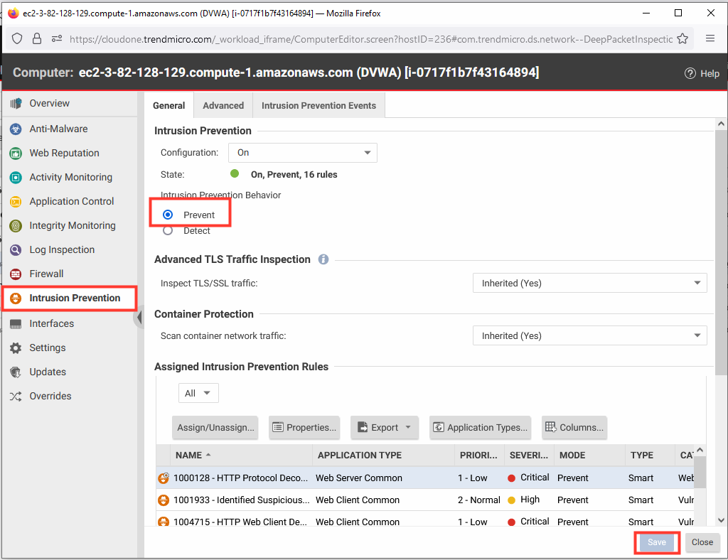Select the Web Reputation icon
Screen dimensions: 728x560
tap(16, 153)
